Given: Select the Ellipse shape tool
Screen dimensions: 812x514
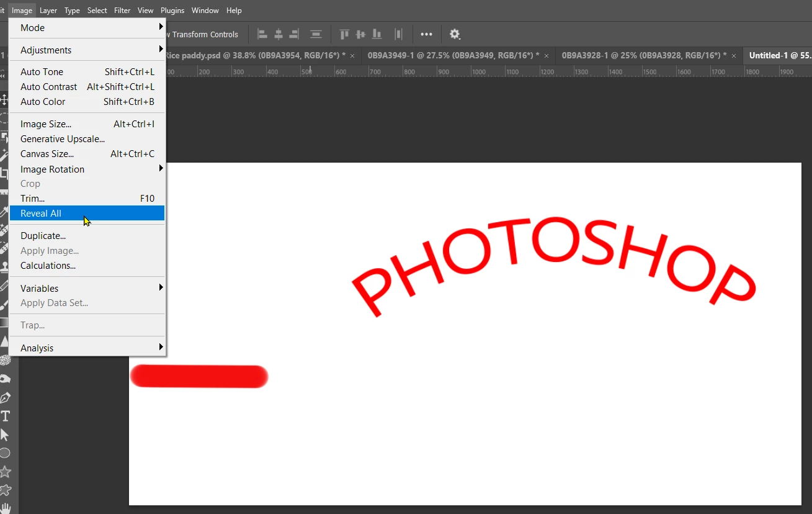Looking at the screenshot, I should [5, 453].
